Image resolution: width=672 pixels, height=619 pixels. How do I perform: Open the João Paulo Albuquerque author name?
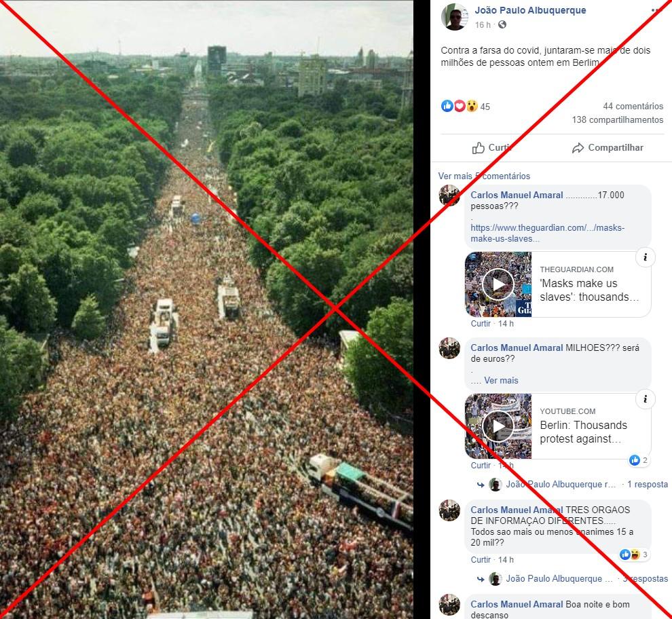click(x=530, y=10)
